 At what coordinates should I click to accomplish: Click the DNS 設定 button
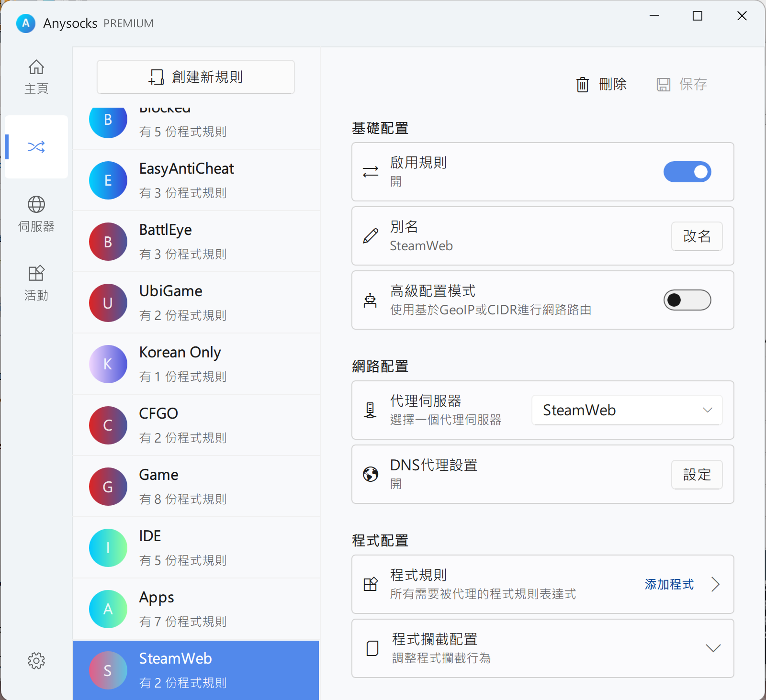(697, 475)
